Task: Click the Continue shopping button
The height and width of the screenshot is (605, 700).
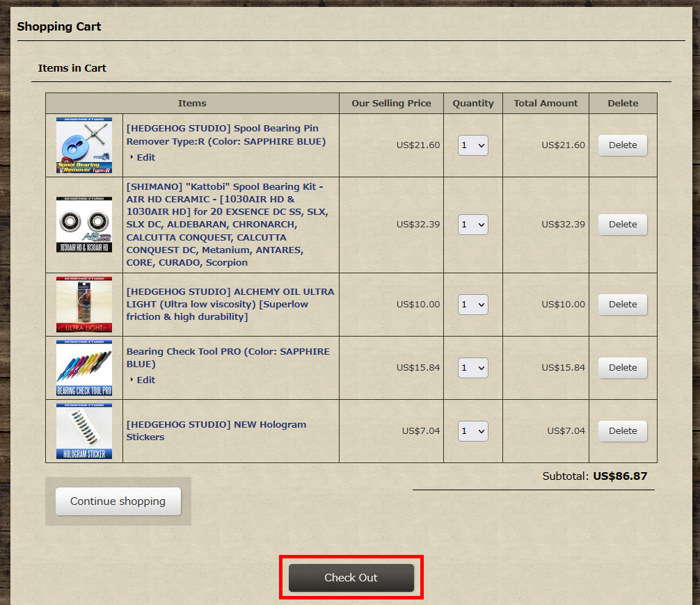Action: point(118,501)
